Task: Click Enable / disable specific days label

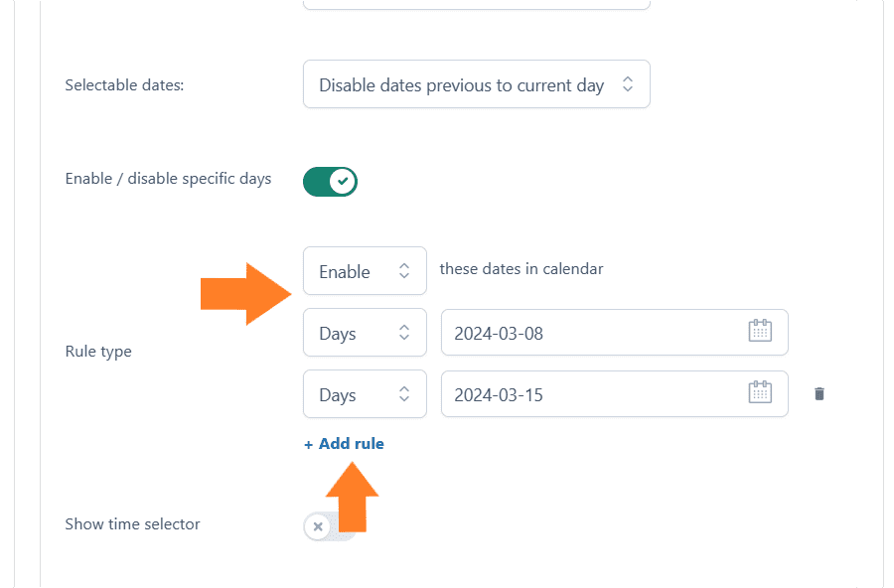Action: [168, 179]
